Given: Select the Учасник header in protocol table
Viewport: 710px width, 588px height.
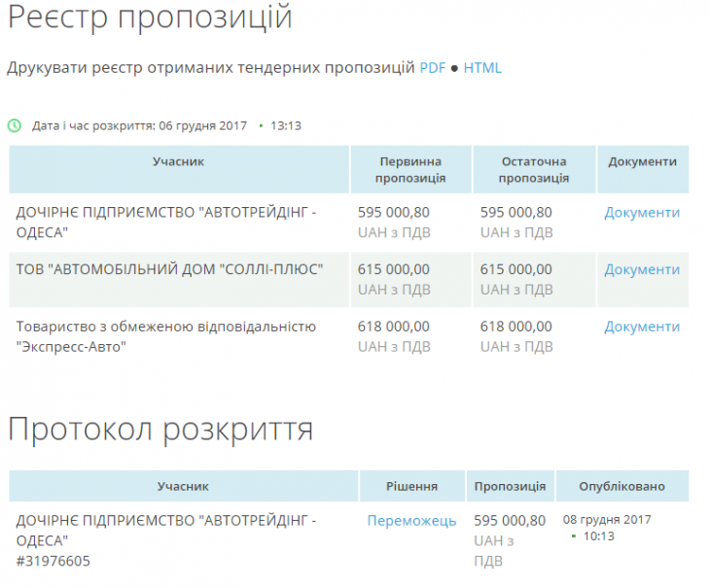Looking at the screenshot, I should 183,486.
